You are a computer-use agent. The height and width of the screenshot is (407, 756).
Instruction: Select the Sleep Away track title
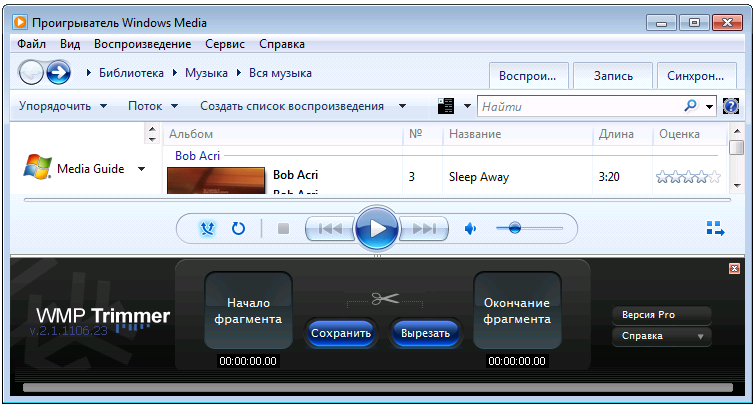(x=479, y=177)
